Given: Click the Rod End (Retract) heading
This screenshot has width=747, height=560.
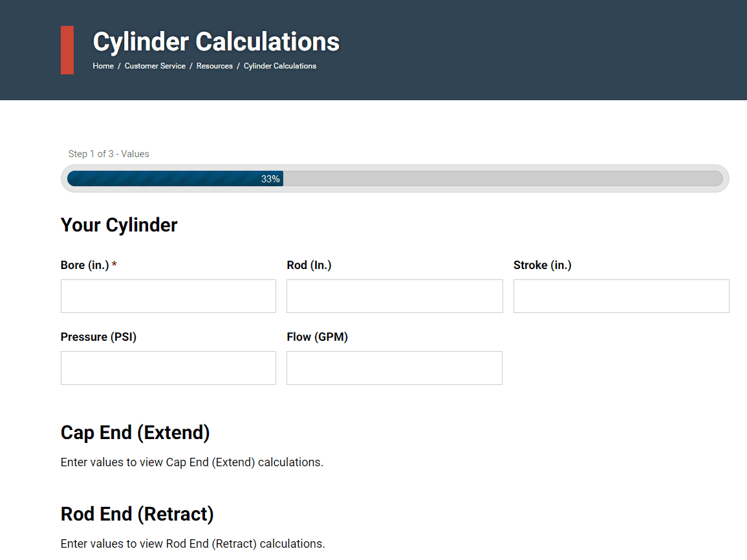Looking at the screenshot, I should (x=136, y=514).
